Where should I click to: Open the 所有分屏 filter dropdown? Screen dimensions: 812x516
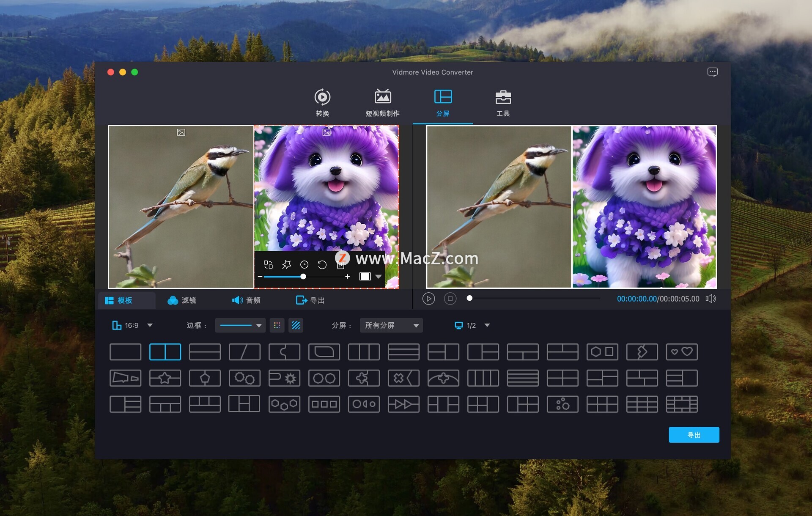[x=391, y=325]
